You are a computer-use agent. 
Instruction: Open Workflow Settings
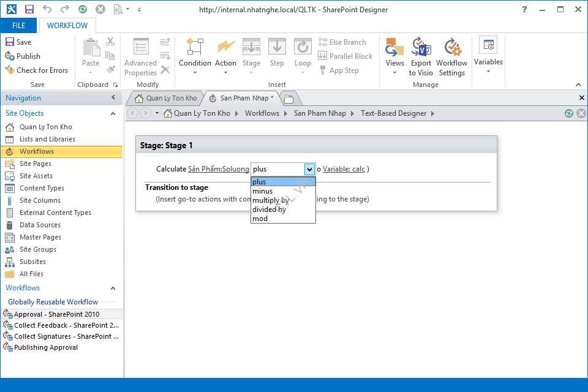[452, 56]
